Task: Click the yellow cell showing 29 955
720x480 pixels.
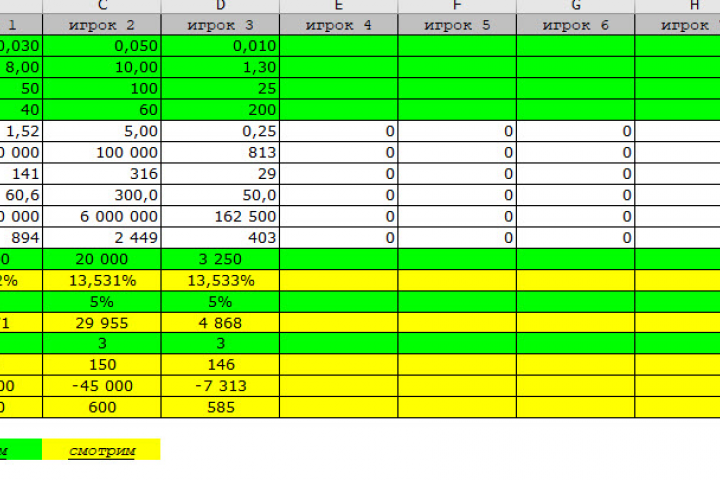Action: tap(102, 323)
